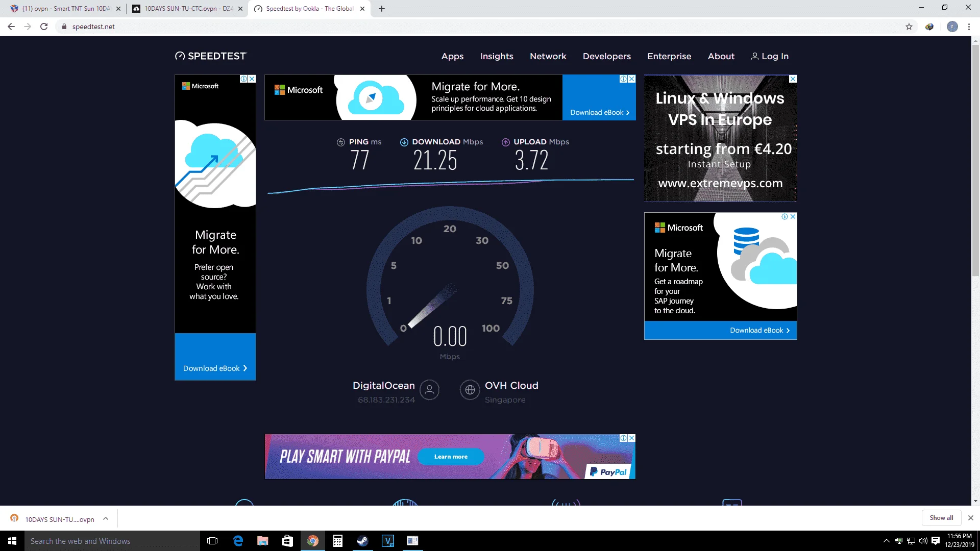Image resolution: width=980 pixels, height=551 pixels.
Task: Open ad info on top Microsoft banner
Action: [624, 79]
